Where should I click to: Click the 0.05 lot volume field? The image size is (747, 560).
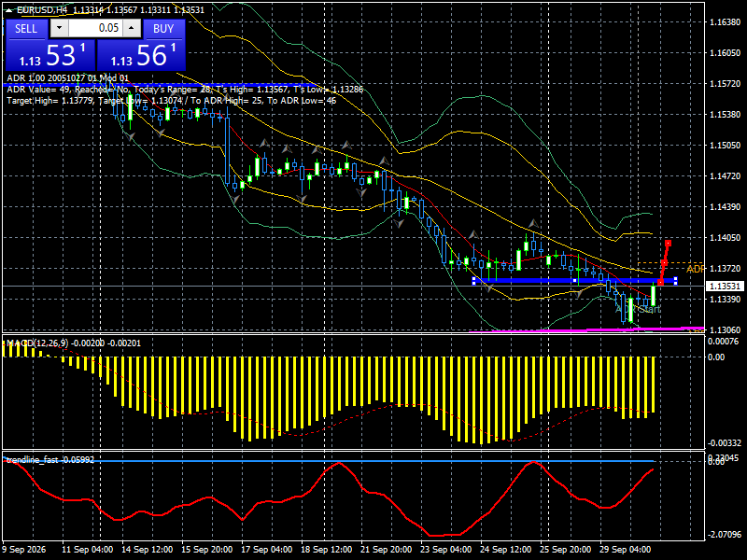(95, 28)
